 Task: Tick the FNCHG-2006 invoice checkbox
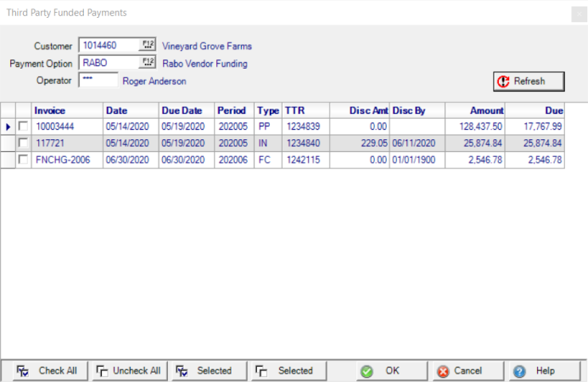pos(23,160)
